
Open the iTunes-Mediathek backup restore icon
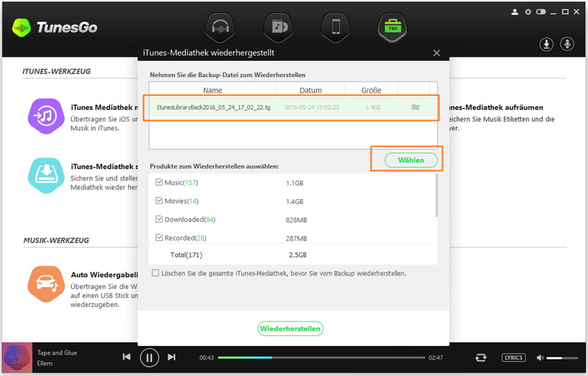point(46,176)
